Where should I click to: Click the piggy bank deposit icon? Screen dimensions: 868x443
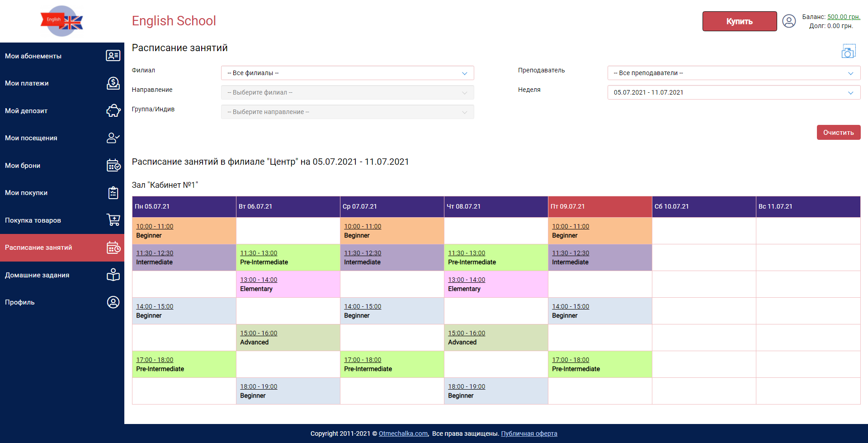click(113, 111)
